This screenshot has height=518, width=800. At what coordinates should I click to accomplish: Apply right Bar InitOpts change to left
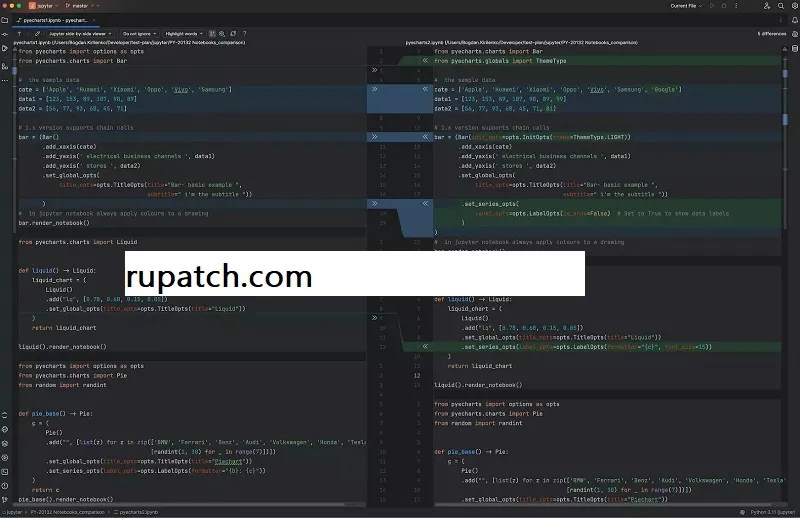[x=425, y=137]
